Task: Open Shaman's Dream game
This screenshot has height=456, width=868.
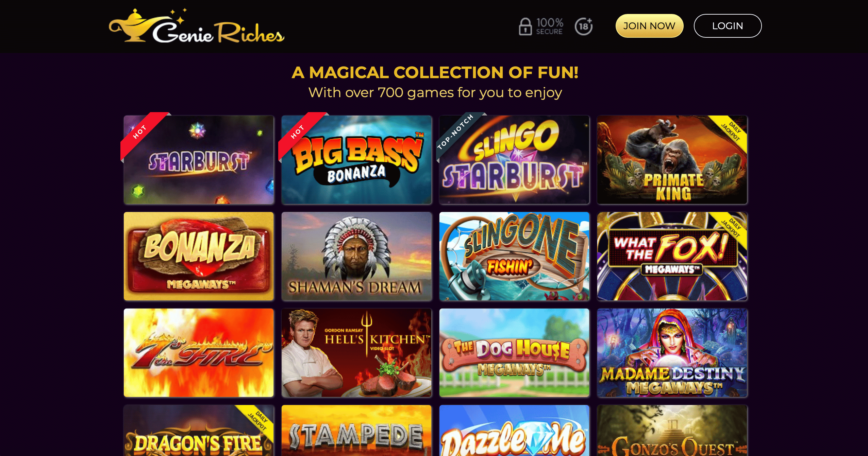Action: pyautogui.click(x=356, y=256)
